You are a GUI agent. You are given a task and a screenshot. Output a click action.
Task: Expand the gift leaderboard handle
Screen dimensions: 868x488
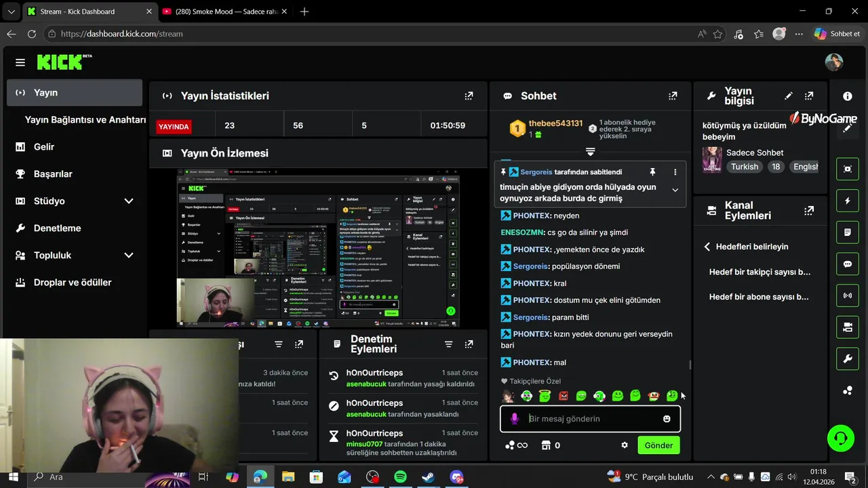(x=590, y=152)
